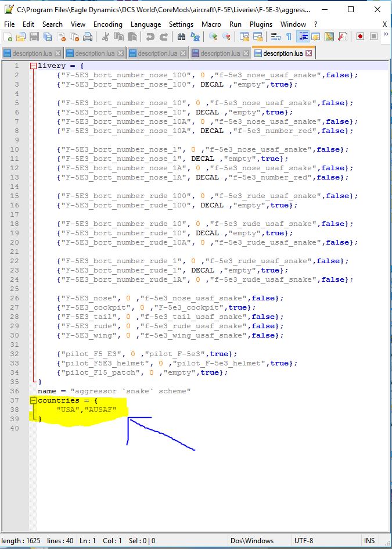Collapse the livery block fold marker
Viewport: 392px width, 549px height.
pyautogui.click(x=33, y=66)
